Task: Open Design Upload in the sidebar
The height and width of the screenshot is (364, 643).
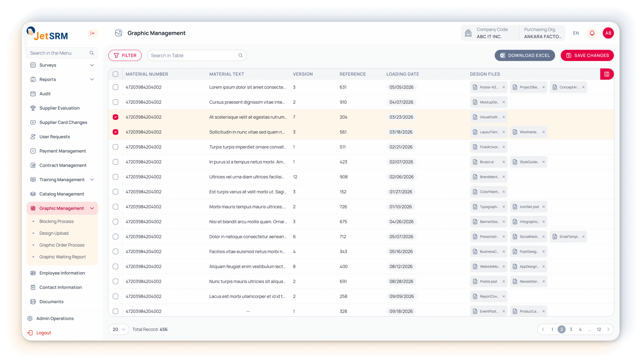Action: pyautogui.click(x=54, y=233)
